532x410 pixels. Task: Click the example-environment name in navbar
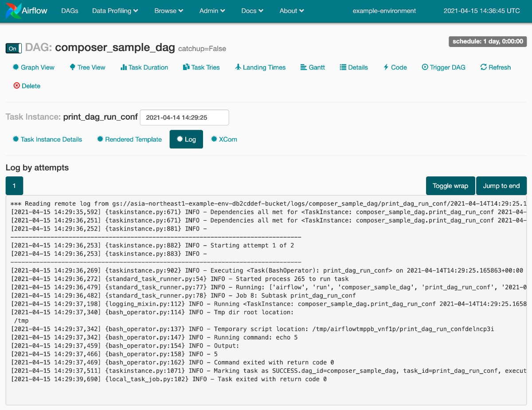[384, 11]
